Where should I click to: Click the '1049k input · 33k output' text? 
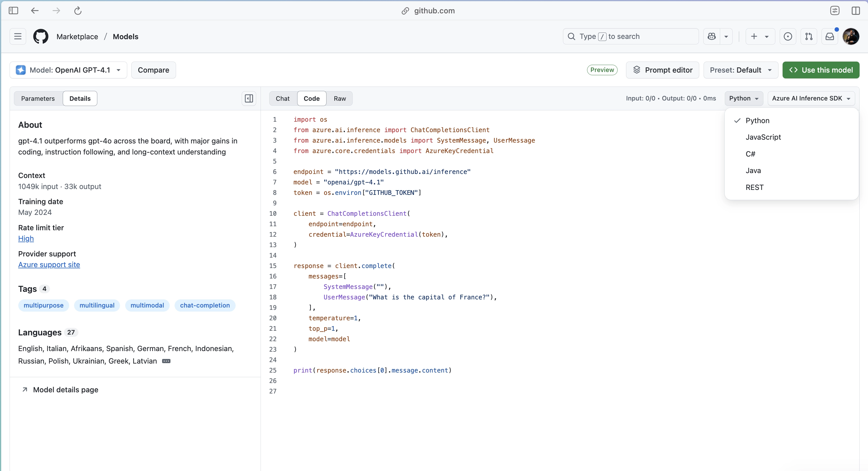(60, 187)
